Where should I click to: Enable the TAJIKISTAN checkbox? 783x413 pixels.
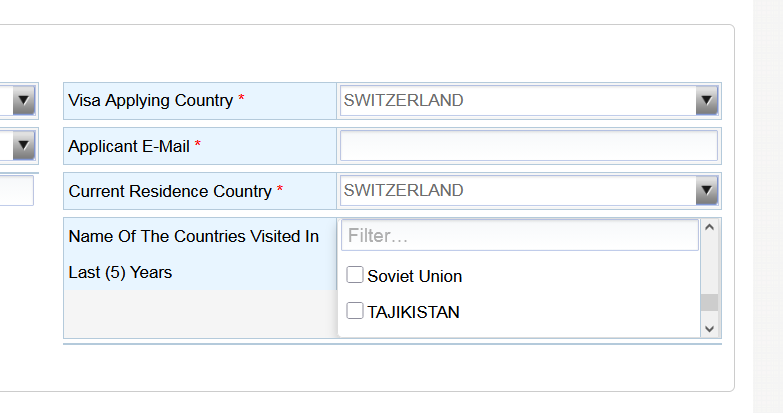354,311
